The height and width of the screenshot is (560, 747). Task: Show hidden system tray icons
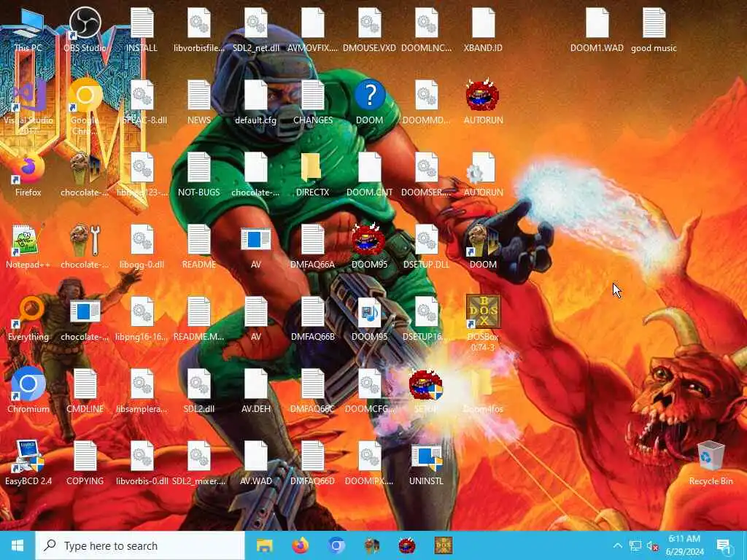point(617,545)
